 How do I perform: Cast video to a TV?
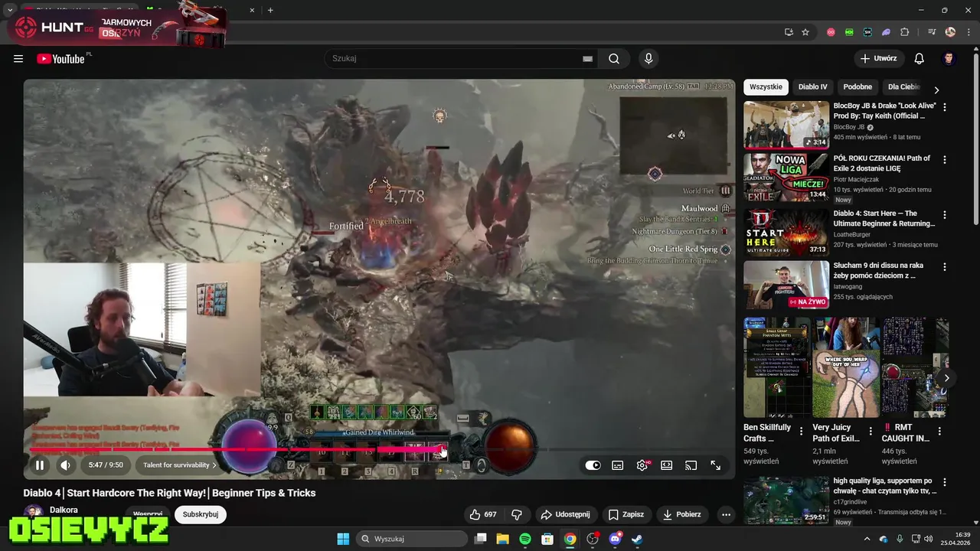point(691,465)
